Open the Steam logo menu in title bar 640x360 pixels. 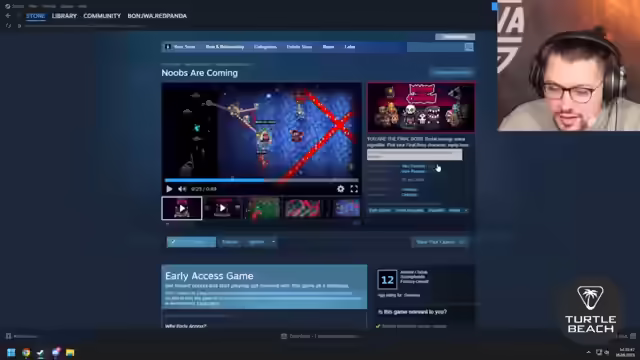tap(7, 6)
